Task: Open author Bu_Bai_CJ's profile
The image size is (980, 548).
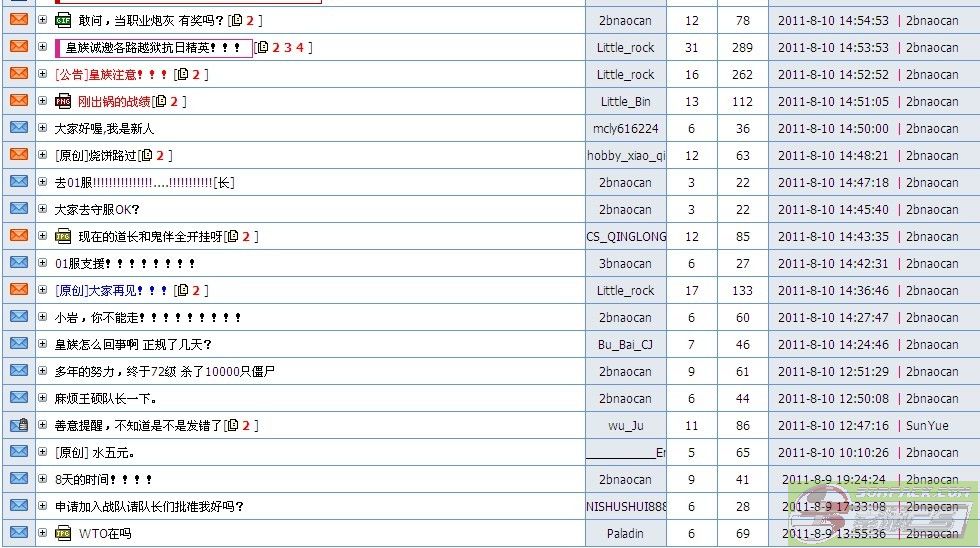Action: (625, 344)
